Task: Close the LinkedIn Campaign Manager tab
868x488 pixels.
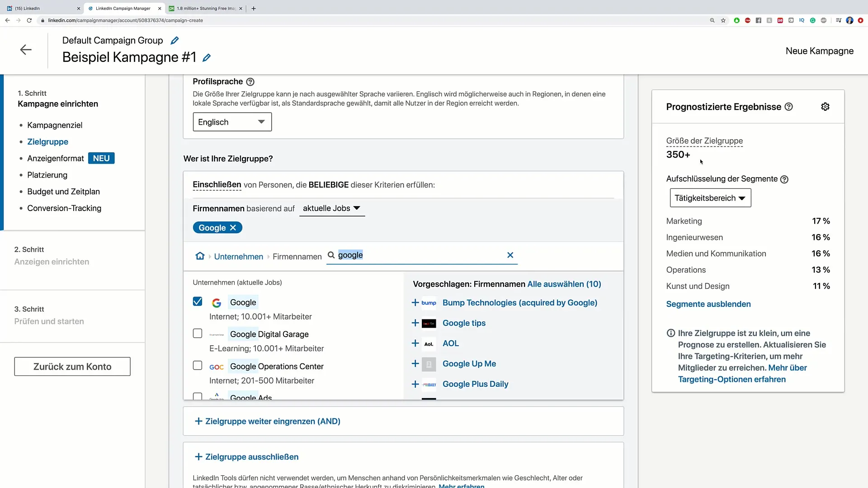Action: 160,8
